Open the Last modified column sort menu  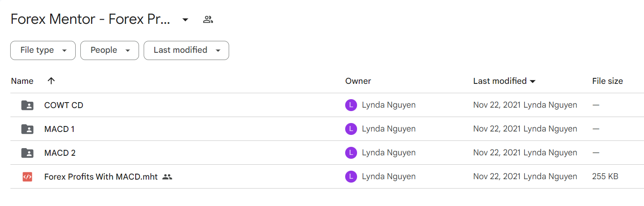(x=504, y=81)
